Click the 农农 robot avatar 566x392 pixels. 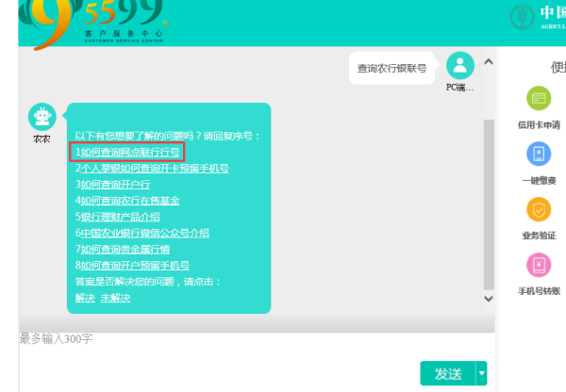pyautogui.click(x=42, y=117)
